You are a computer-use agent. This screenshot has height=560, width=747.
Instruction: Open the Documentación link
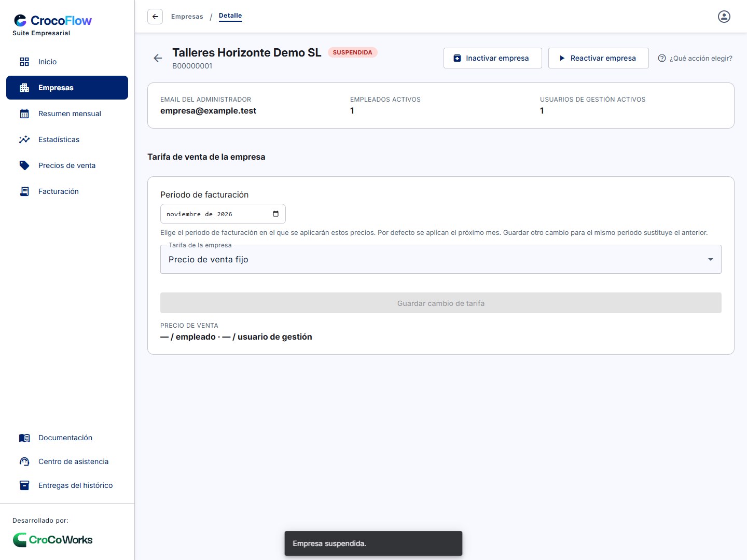coord(67,438)
